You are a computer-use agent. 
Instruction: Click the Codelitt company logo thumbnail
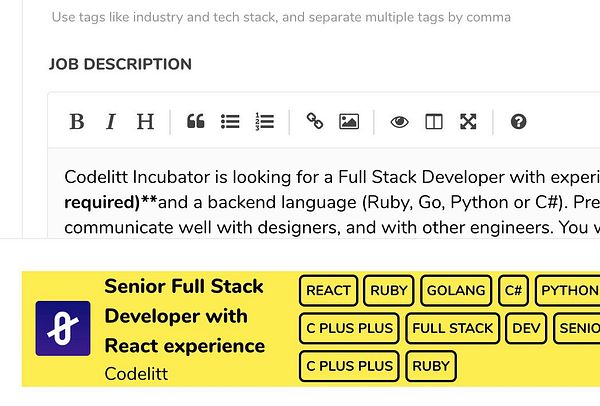click(63, 328)
